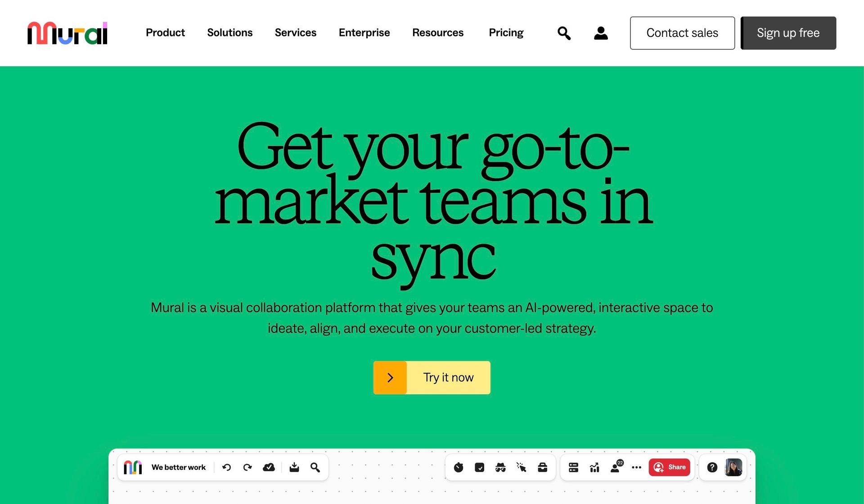
Task: Click the Try it now button label
Action: pyautogui.click(x=448, y=378)
